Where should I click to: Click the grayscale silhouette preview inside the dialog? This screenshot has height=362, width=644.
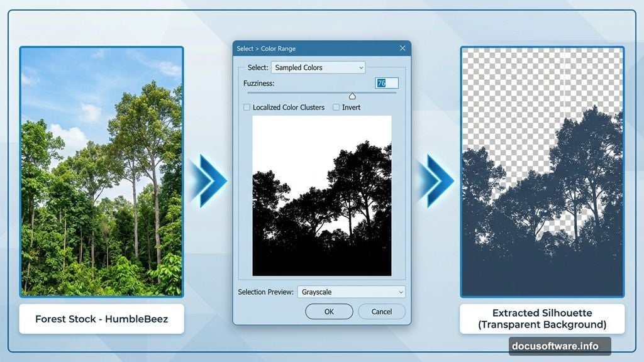[x=321, y=198]
